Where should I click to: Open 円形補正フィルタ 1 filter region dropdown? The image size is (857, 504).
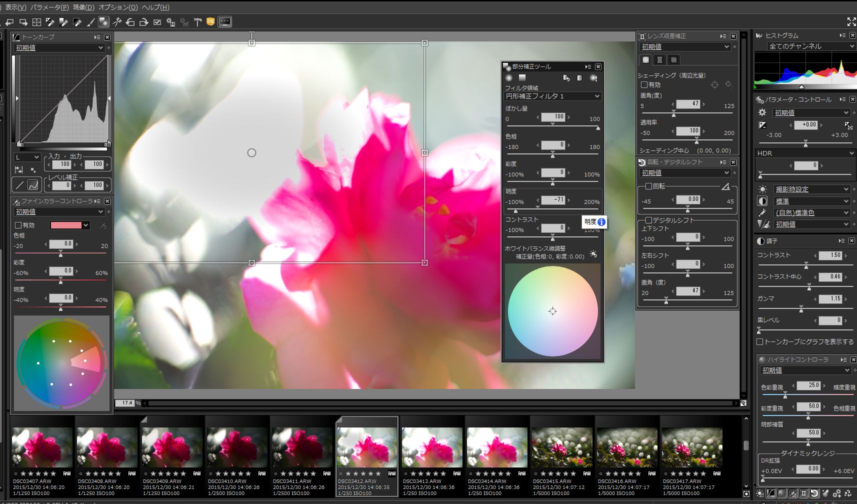tap(552, 96)
